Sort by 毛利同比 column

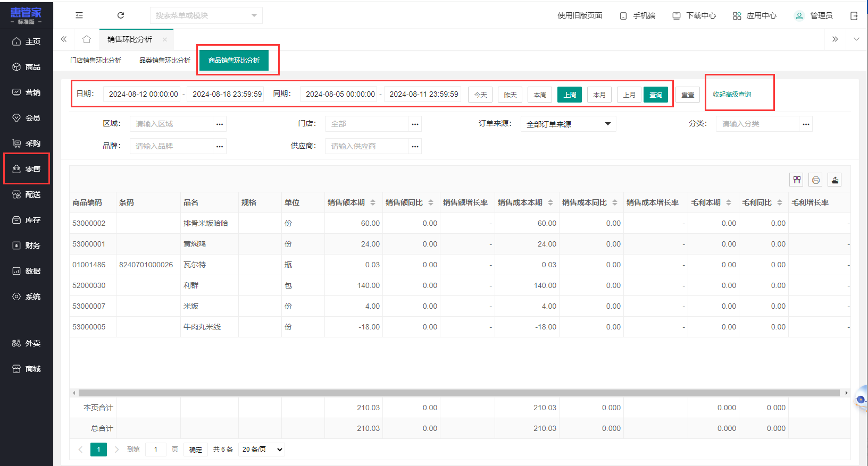[780, 202]
